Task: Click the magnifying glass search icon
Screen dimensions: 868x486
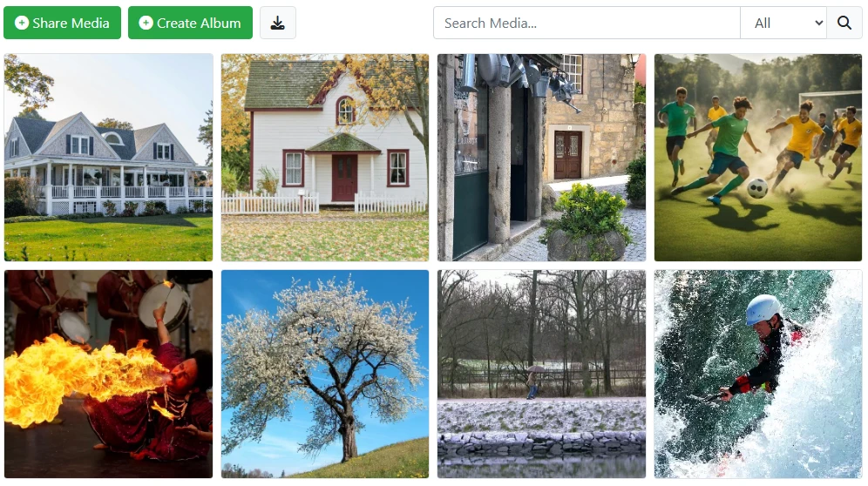Action: 844,24
